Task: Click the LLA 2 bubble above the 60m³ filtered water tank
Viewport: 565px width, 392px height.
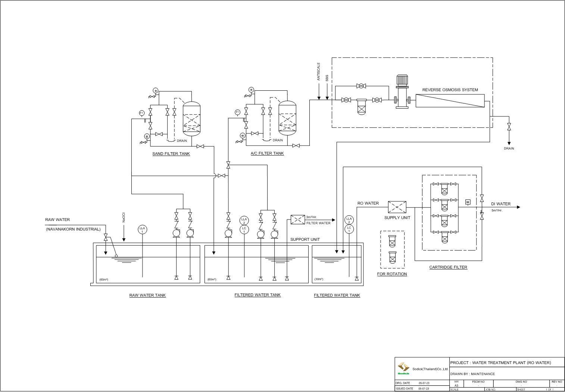Action: click(x=244, y=221)
